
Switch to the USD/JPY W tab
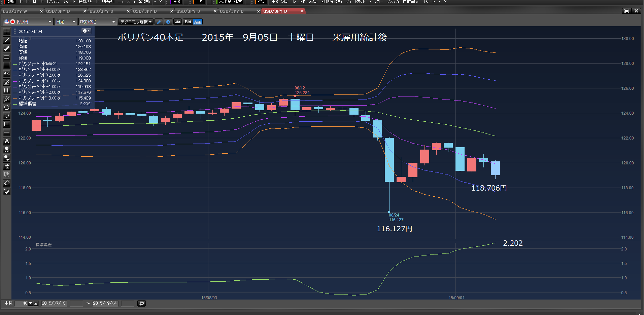20,11
